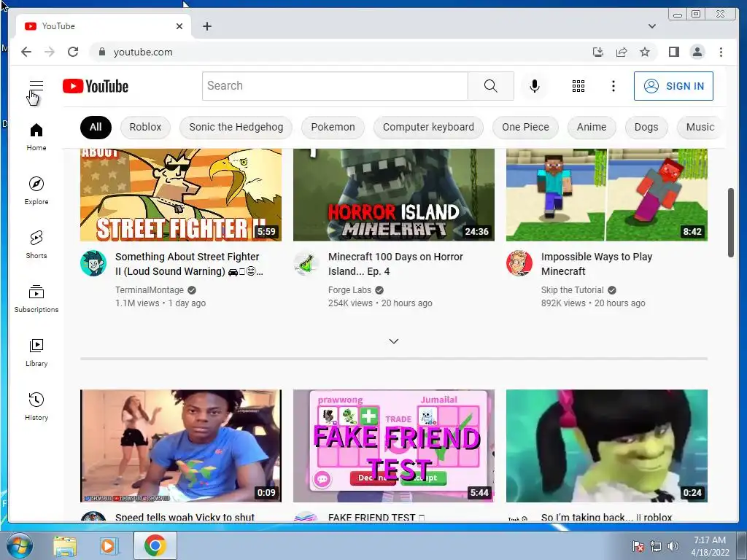Open the Windows Start button

point(19,545)
